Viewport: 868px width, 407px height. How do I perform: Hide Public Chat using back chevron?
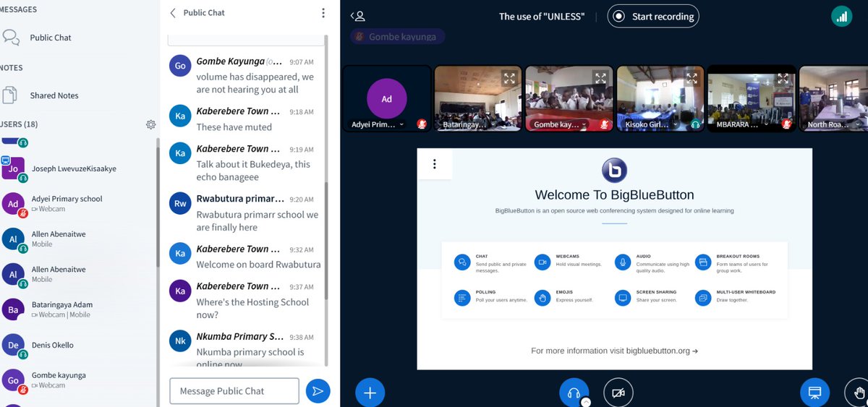point(173,13)
